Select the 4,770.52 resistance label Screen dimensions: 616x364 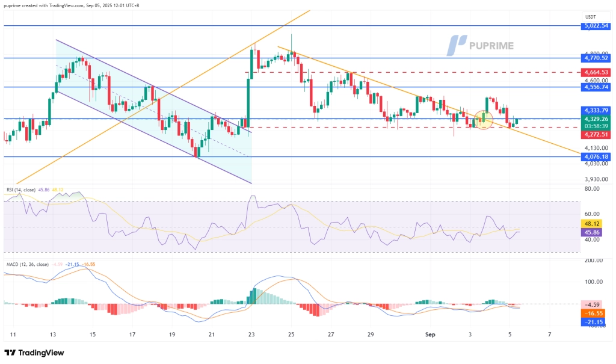coord(596,58)
